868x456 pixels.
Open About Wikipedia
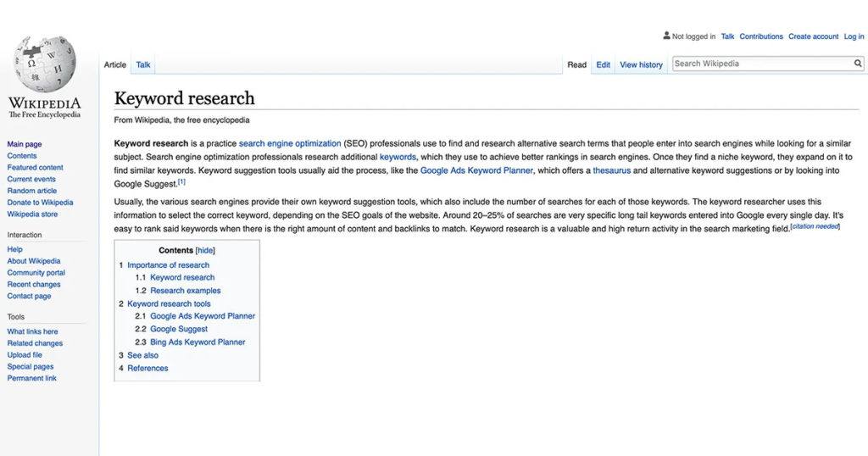click(x=34, y=261)
